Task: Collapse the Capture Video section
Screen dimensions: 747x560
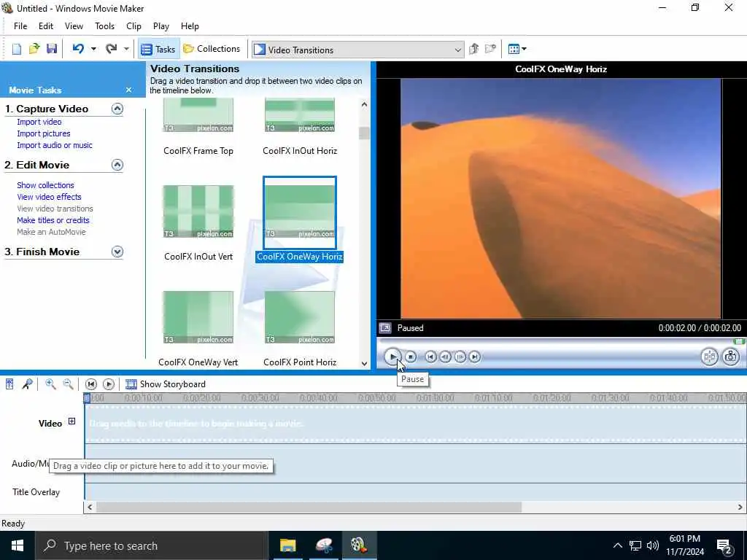Action: pyautogui.click(x=117, y=109)
